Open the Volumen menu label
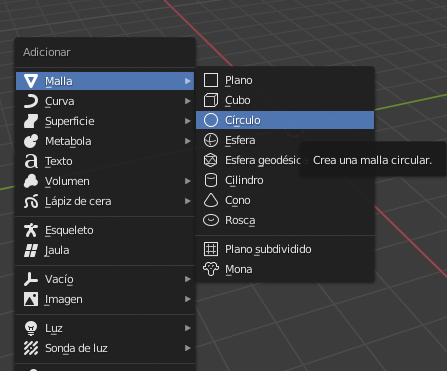This screenshot has width=447, height=371. pos(67,181)
